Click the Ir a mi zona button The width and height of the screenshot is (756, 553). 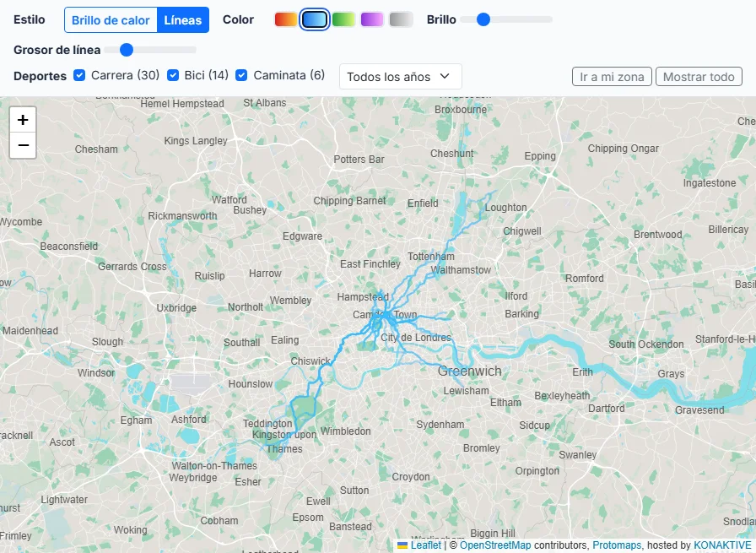click(612, 77)
